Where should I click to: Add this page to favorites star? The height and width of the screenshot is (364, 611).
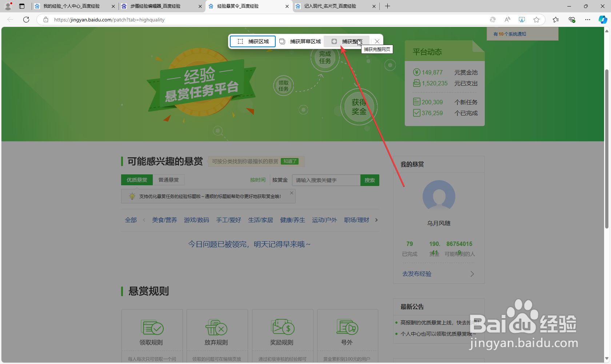click(536, 20)
